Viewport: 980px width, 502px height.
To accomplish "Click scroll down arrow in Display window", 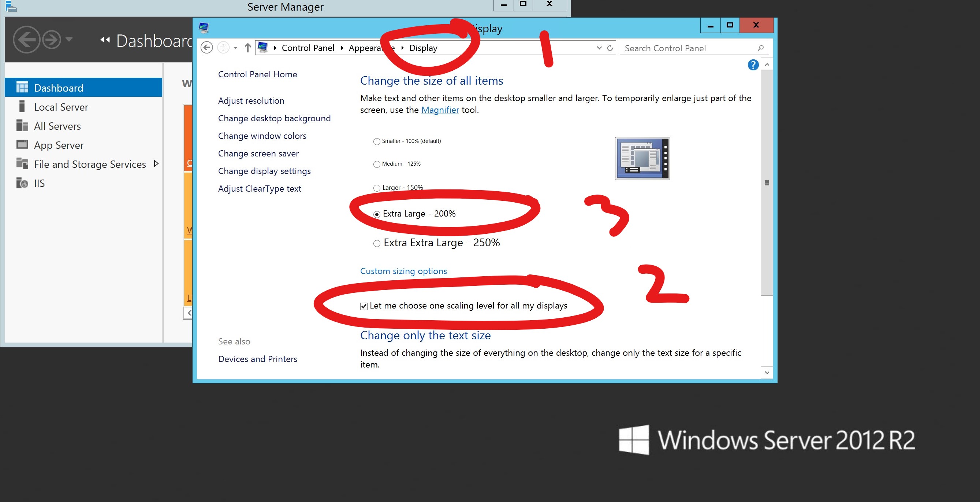I will click(x=767, y=373).
